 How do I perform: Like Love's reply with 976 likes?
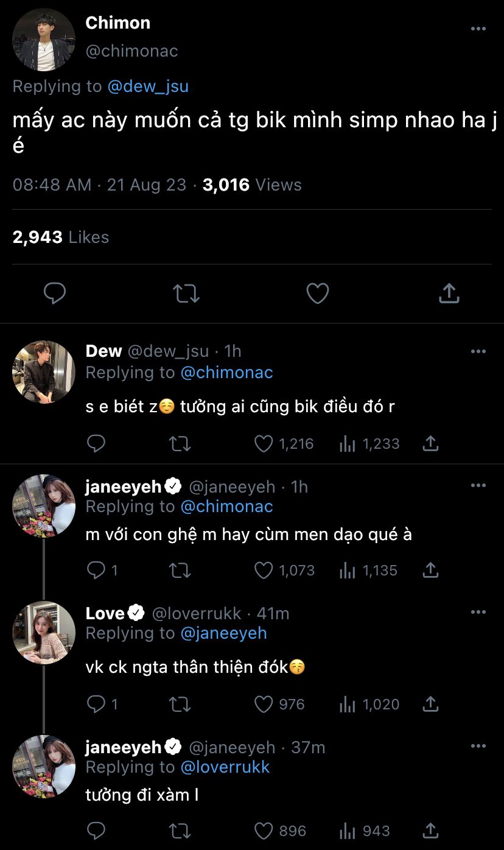pos(264,704)
